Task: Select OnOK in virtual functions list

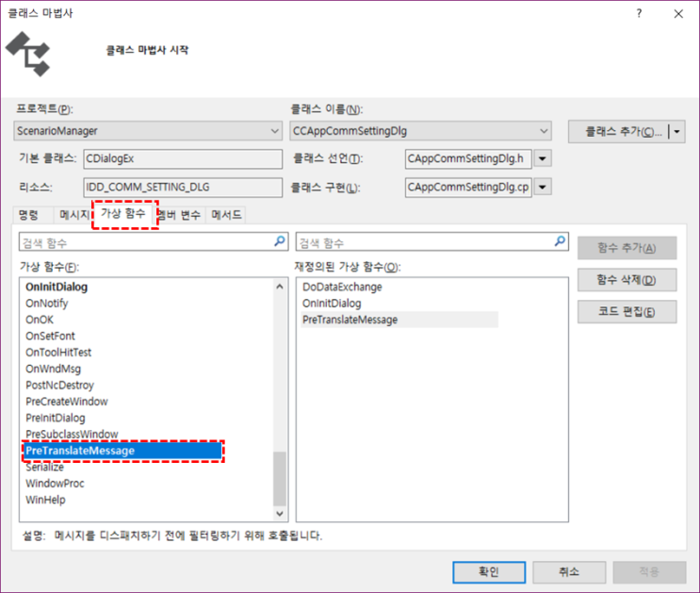Action: [x=40, y=320]
